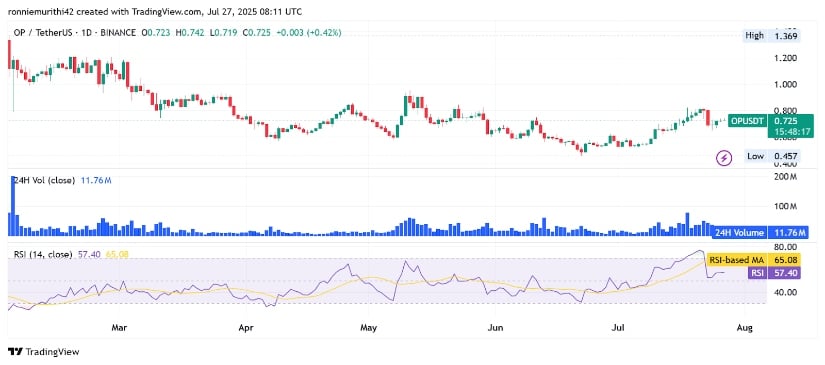
Task: Click the yellow 65.08 RSI legend value
Action: click(x=117, y=255)
